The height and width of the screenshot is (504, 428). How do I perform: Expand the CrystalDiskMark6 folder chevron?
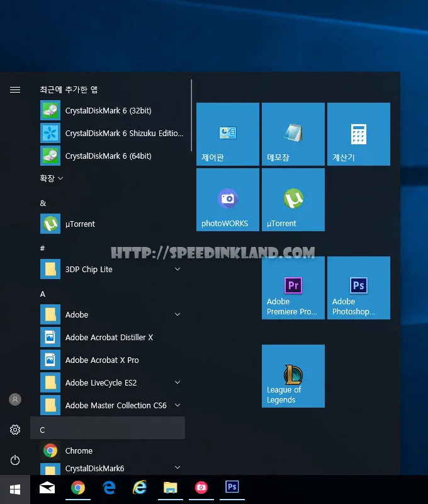point(177,467)
